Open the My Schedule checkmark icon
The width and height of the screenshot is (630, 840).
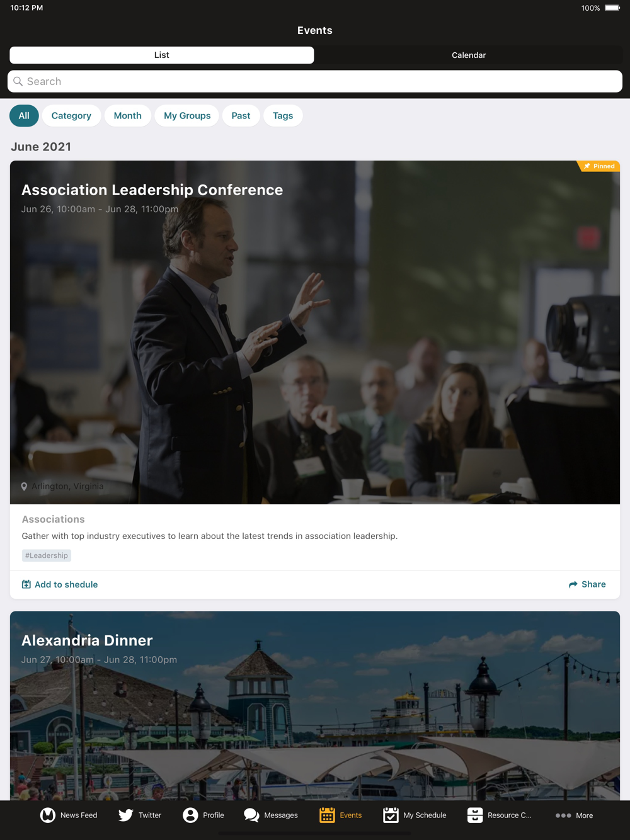[391, 815]
